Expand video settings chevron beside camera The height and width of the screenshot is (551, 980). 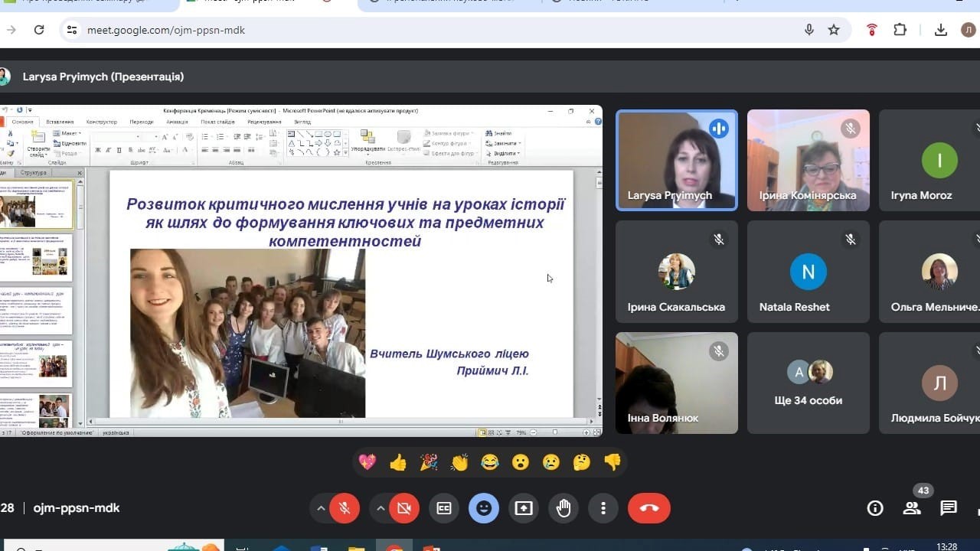point(381,508)
